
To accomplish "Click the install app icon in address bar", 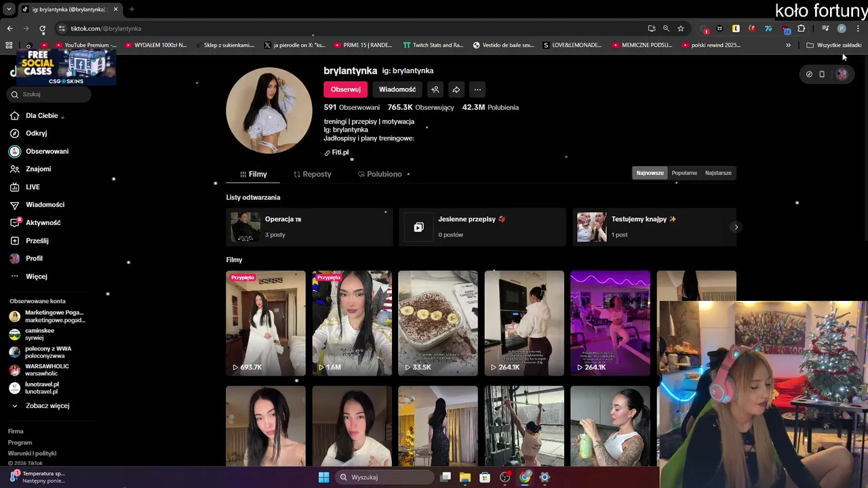I will [x=652, y=28].
